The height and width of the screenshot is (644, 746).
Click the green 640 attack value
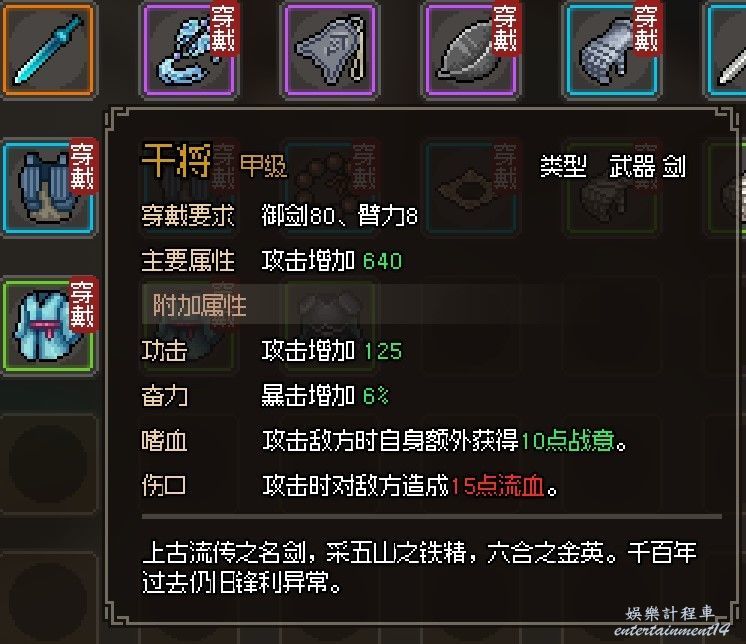pyautogui.click(x=382, y=261)
